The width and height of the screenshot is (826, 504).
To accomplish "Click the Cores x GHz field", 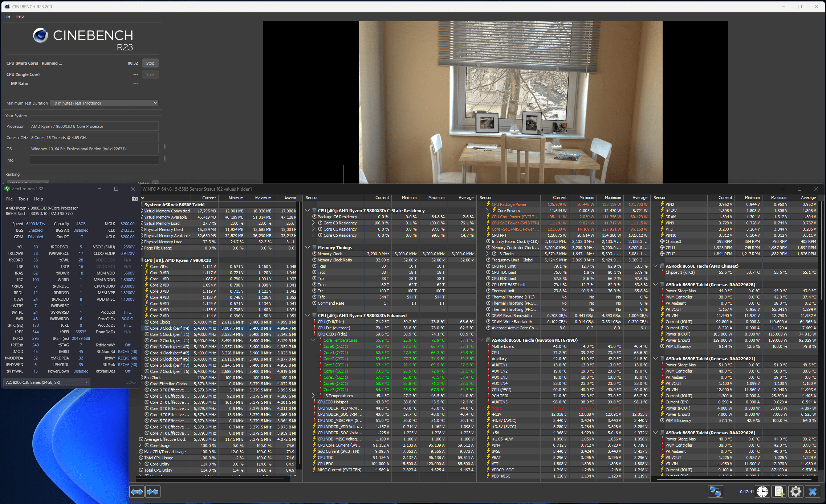I will pyautogui.click(x=94, y=138).
